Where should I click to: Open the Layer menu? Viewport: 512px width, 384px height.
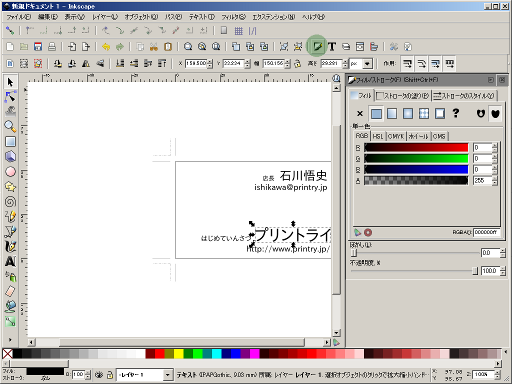tap(105, 17)
